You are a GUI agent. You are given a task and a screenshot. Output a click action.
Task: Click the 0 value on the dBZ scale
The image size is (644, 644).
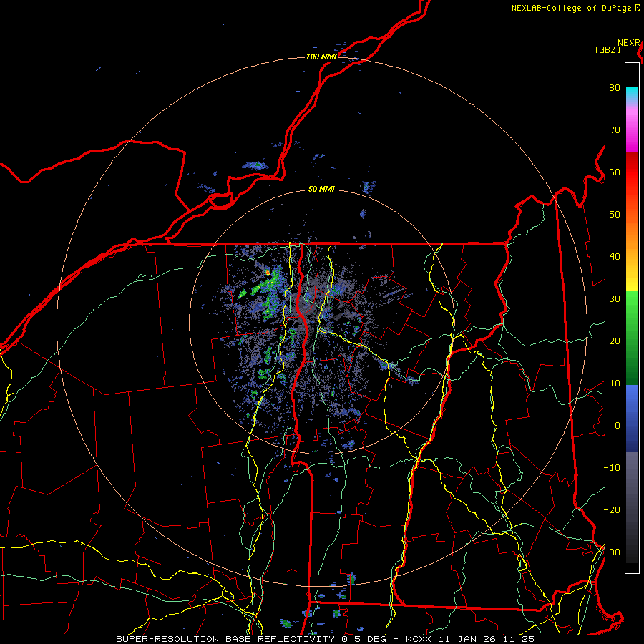click(x=618, y=426)
